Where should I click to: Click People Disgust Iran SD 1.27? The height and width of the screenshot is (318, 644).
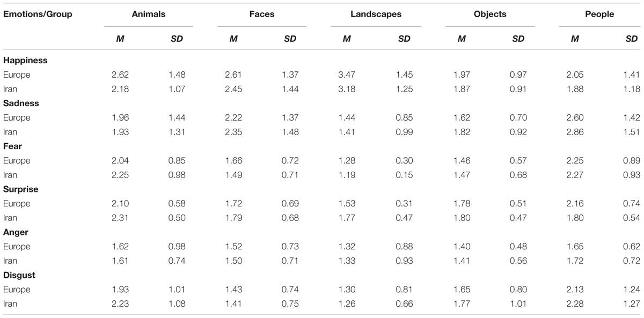click(x=632, y=304)
